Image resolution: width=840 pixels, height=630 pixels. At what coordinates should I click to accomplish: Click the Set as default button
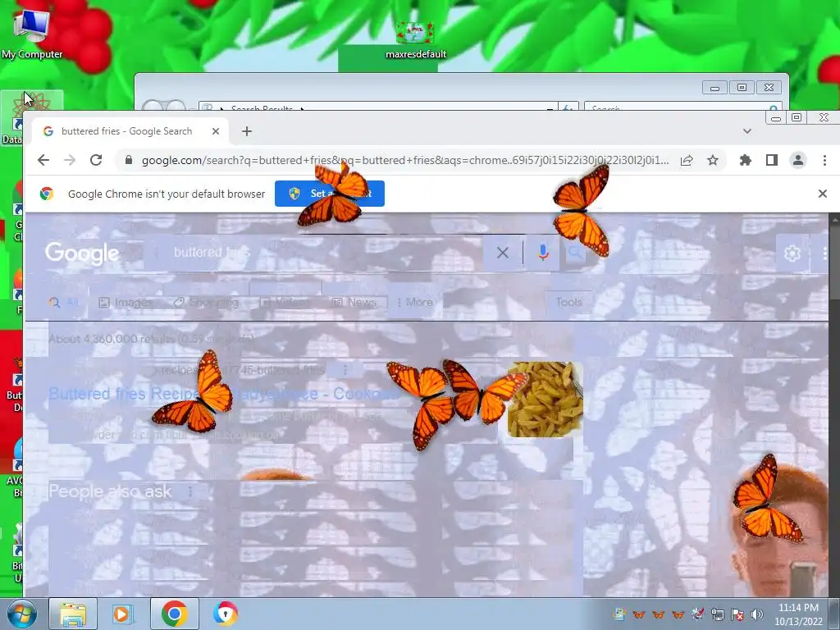coord(330,194)
